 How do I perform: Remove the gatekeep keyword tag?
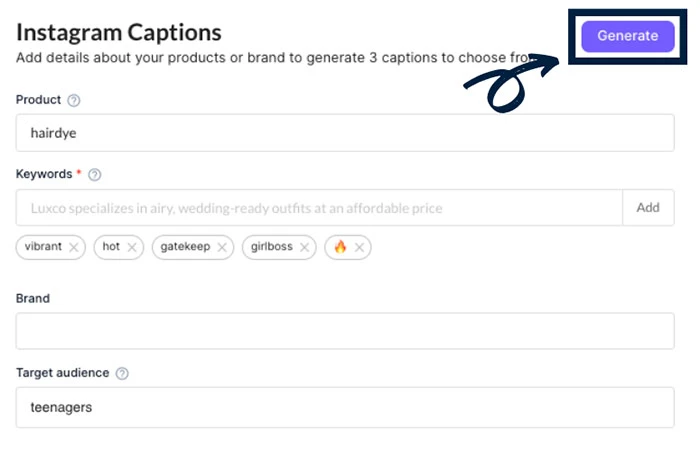point(222,247)
